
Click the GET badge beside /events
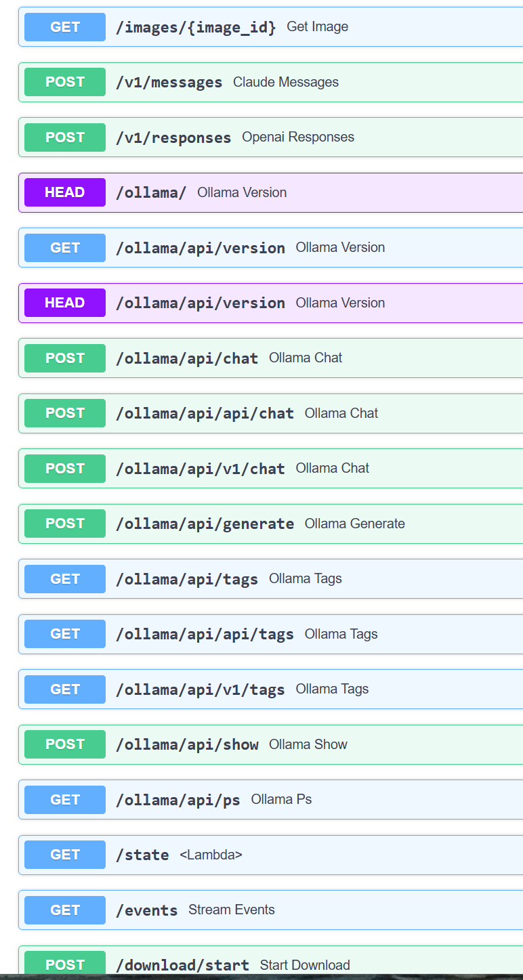coord(65,910)
